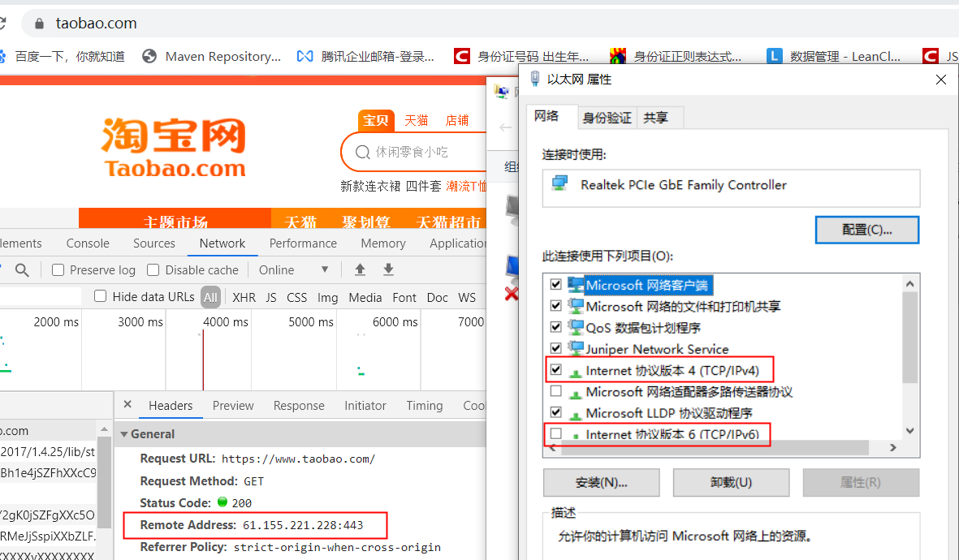Screen dimensions: 959x560
Task: Click the taobao search magnifier icon
Action: tap(362, 152)
